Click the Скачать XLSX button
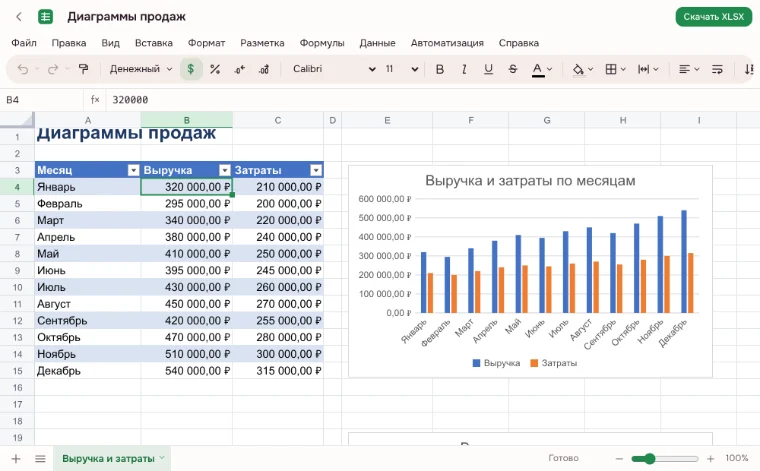 tap(713, 17)
